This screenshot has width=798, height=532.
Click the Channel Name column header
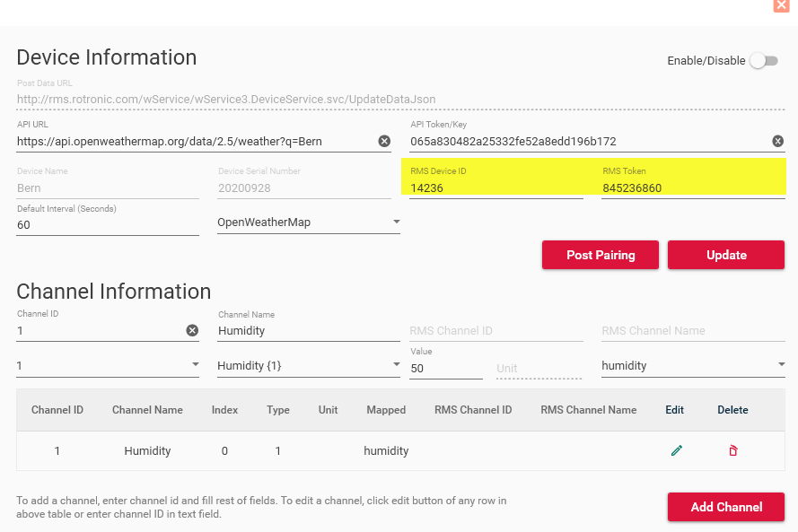click(147, 410)
